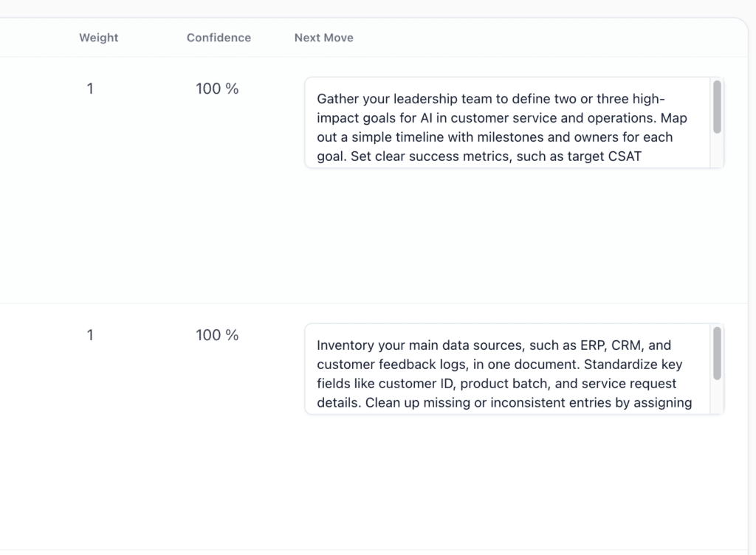Click the 100 % confidence in second row
Viewport: 756px width, 555px height.
coord(217,335)
